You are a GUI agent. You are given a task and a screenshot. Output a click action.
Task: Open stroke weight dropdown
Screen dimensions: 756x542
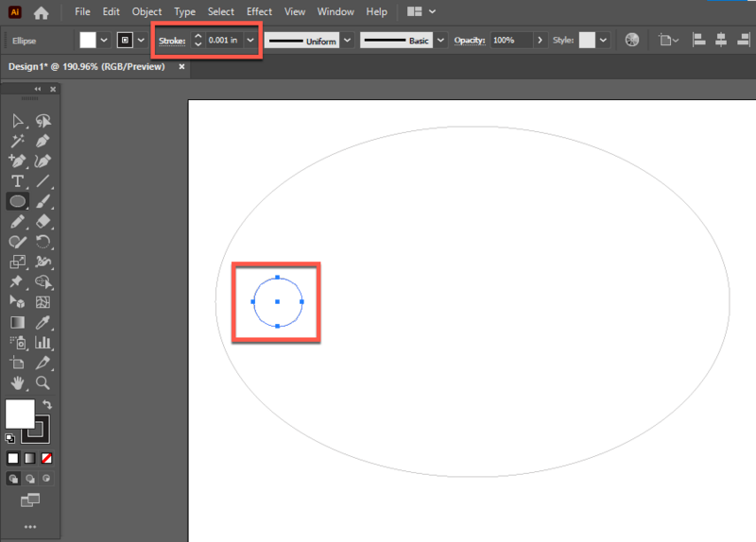(250, 41)
